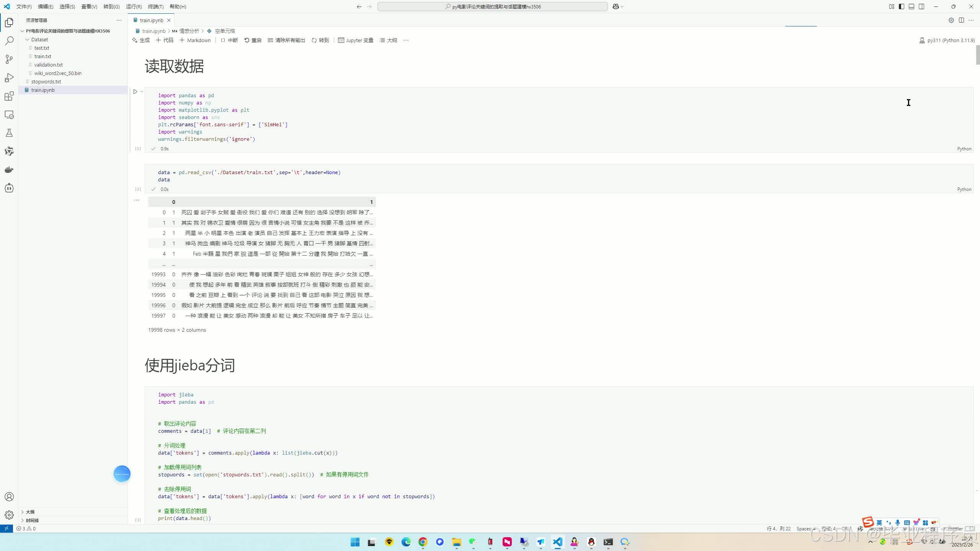Viewport: 980px width, 551px height.
Task: Toggle the bottom panel layout button
Action: pyautogui.click(x=911, y=7)
